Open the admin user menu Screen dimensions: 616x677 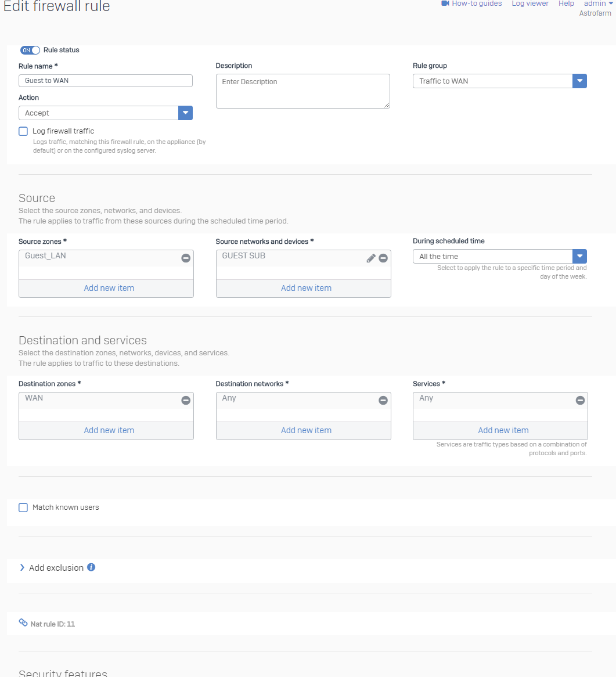[599, 3]
